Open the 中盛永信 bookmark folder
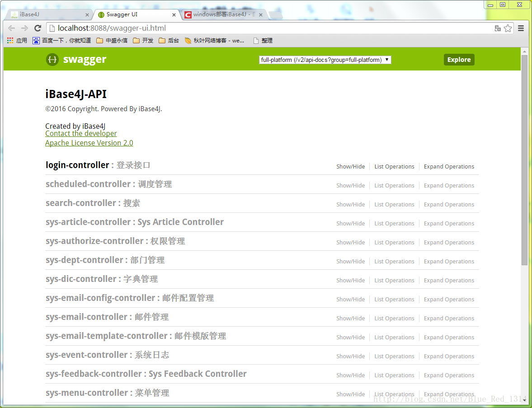 112,40
